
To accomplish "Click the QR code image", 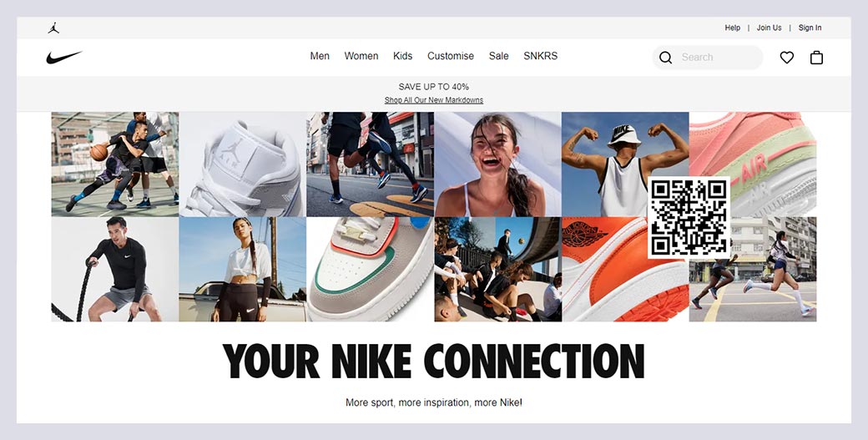I will tap(689, 218).
